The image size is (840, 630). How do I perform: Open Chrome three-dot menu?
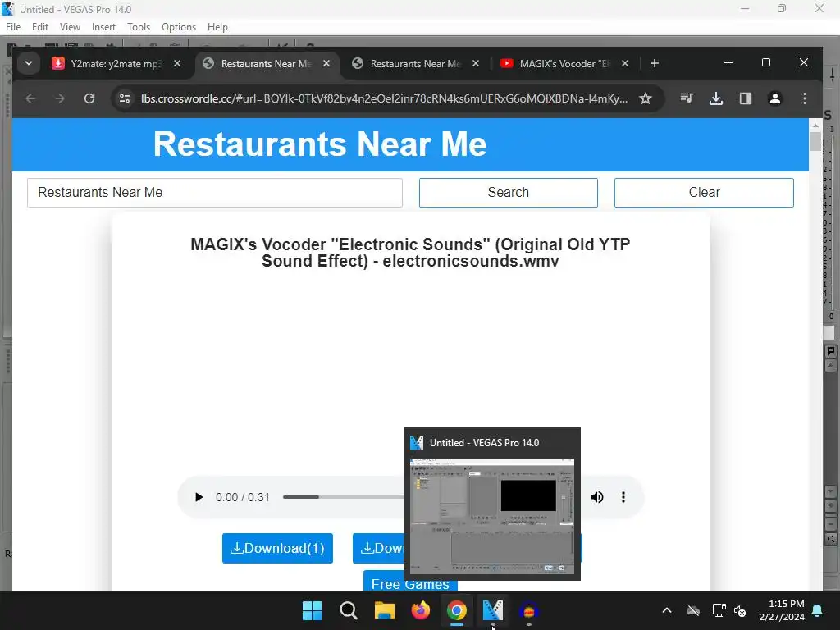click(804, 98)
